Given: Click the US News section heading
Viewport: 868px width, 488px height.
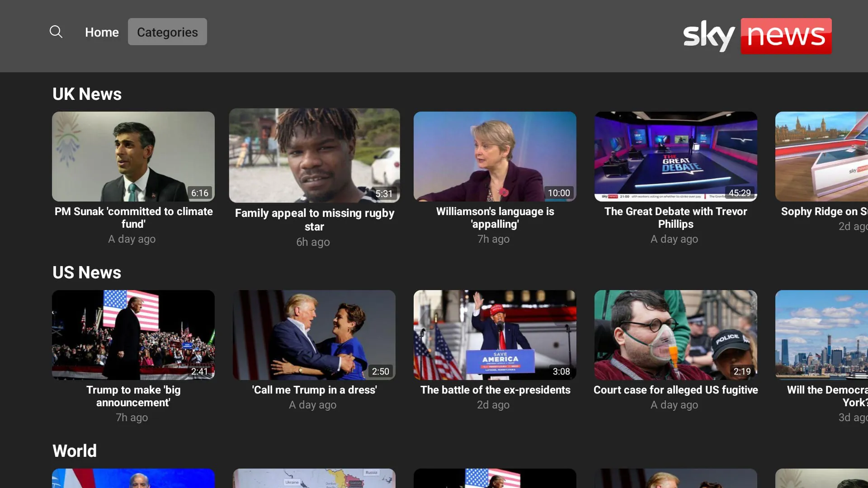Looking at the screenshot, I should point(87,272).
